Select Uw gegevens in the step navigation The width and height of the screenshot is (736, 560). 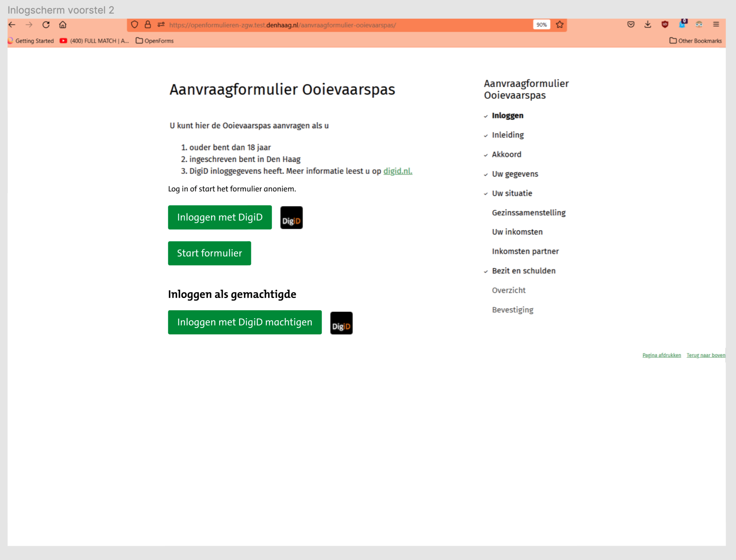(x=514, y=174)
